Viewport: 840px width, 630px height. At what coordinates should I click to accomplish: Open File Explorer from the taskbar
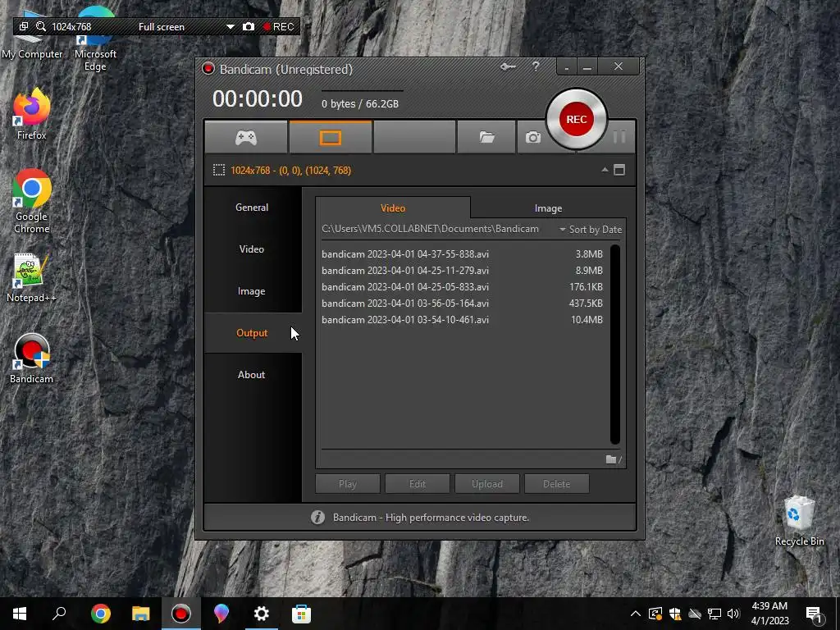click(141, 614)
